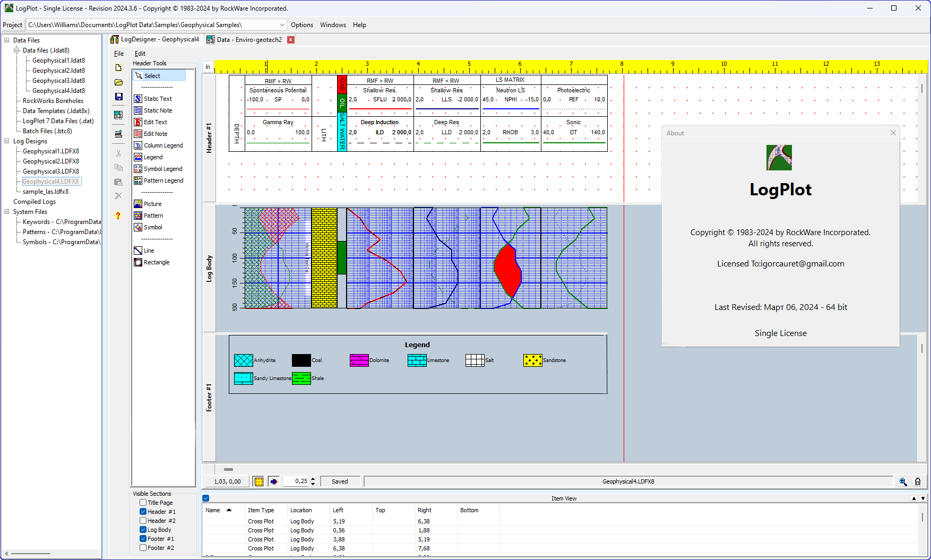Open the Options menu
Image resolution: width=931 pixels, height=560 pixels.
click(x=302, y=25)
